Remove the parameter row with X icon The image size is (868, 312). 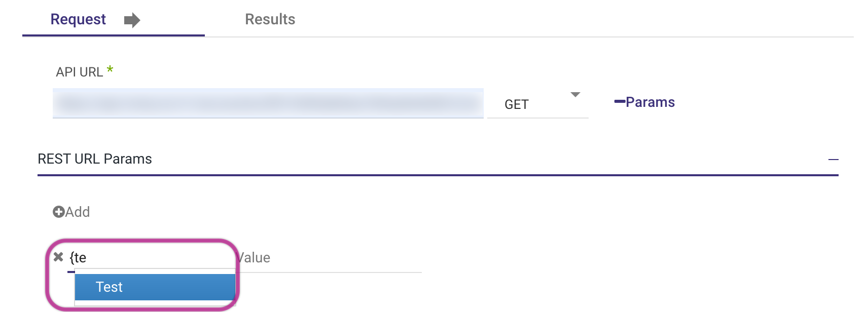point(58,257)
